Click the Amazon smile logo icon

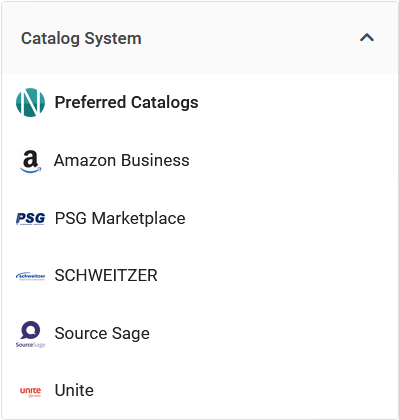pyautogui.click(x=30, y=161)
